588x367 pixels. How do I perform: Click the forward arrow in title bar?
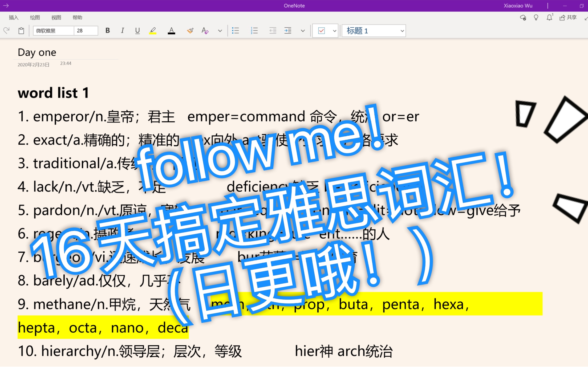[x=6, y=6]
